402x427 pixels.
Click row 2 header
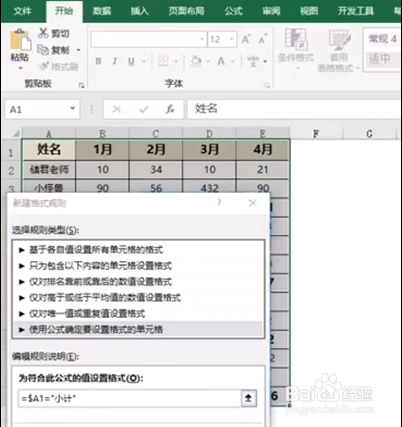pos(11,170)
